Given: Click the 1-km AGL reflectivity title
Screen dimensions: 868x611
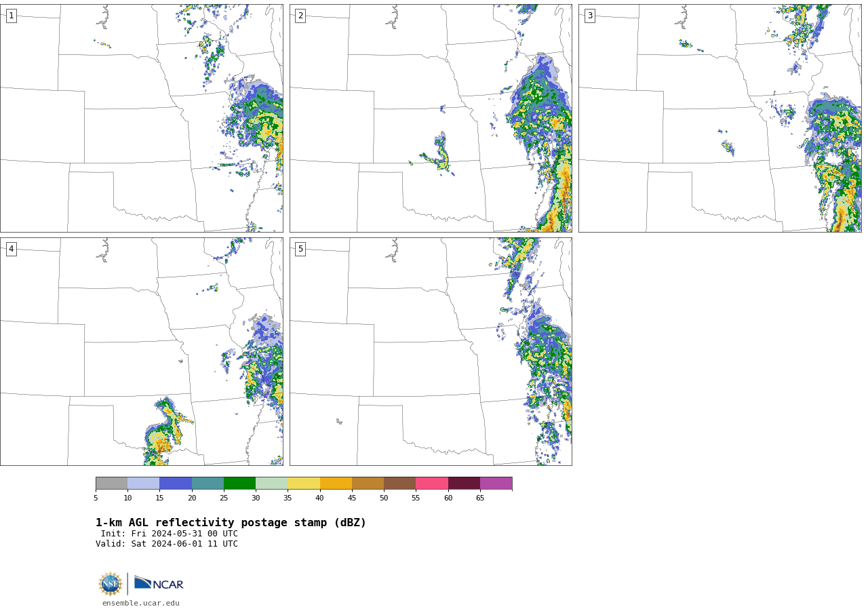Looking at the screenshot, I should 231,523.
